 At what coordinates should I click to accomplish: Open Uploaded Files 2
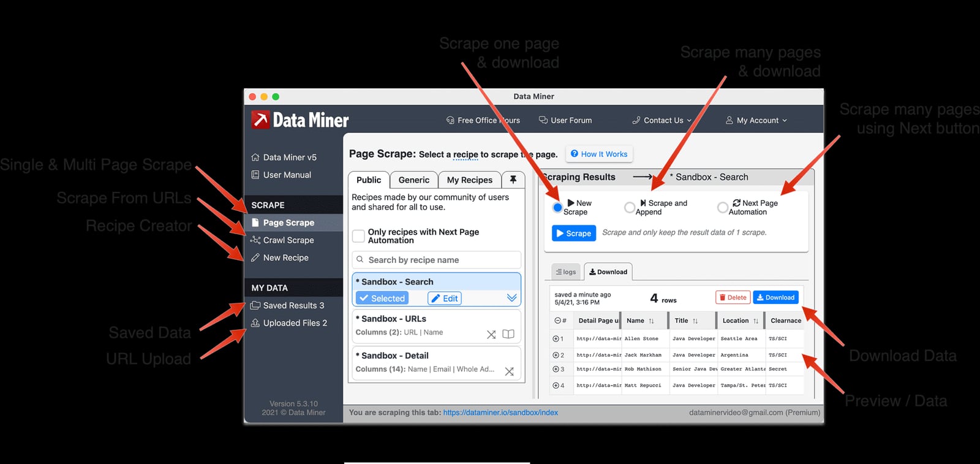[288, 323]
